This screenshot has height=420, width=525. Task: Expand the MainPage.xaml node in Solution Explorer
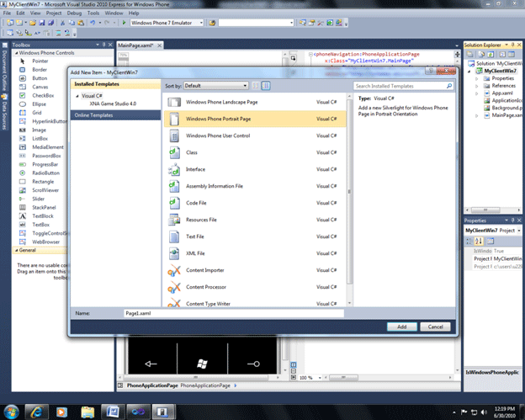pos(477,115)
